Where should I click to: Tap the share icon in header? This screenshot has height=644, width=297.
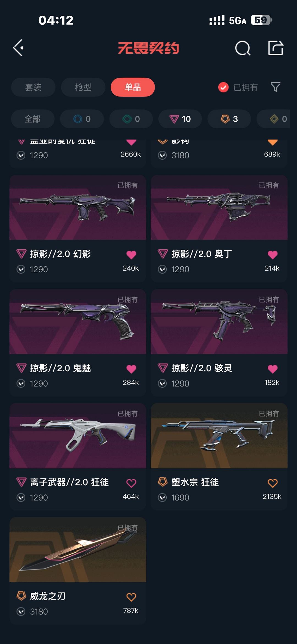click(276, 48)
